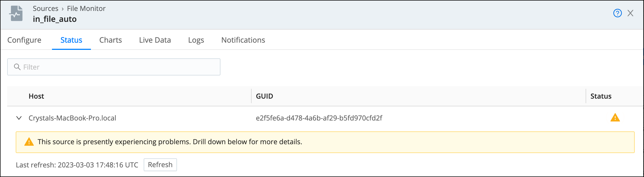Open the Charts tab
644x177 pixels.
click(x=110, y=40)
